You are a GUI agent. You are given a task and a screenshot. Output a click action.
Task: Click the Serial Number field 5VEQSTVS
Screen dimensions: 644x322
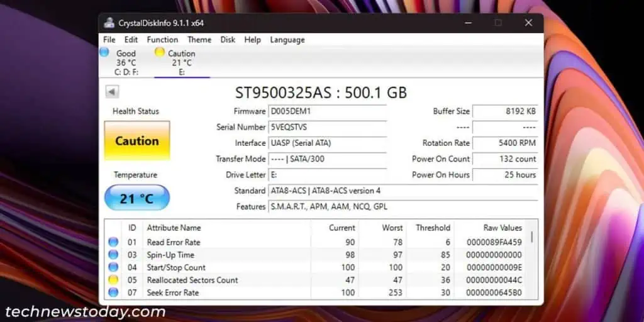click(x=327, y=127)
